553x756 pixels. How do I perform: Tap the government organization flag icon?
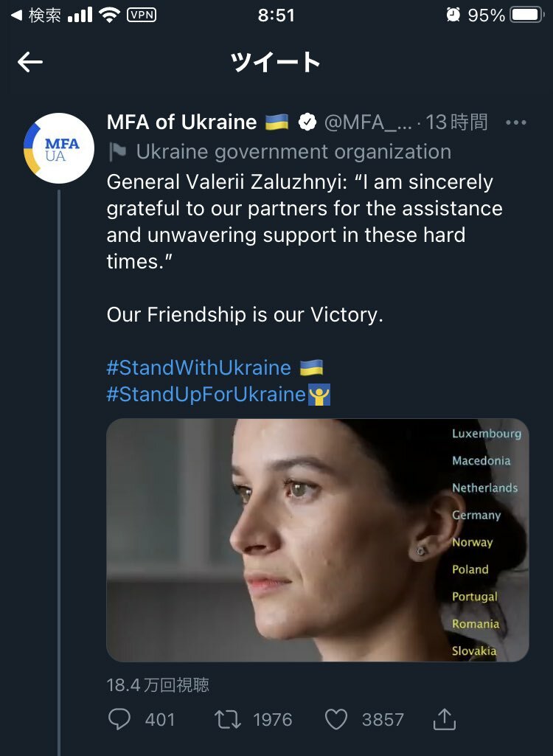click(117, 152)
